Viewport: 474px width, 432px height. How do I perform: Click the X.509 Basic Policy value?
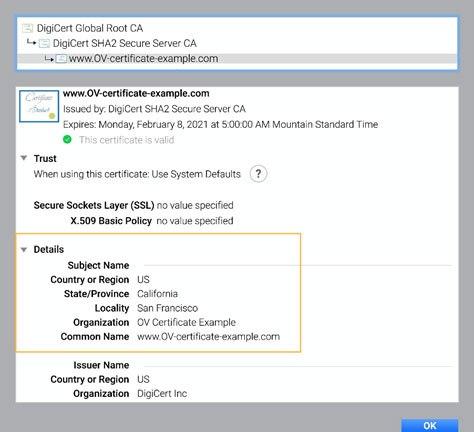click(195, 221)
